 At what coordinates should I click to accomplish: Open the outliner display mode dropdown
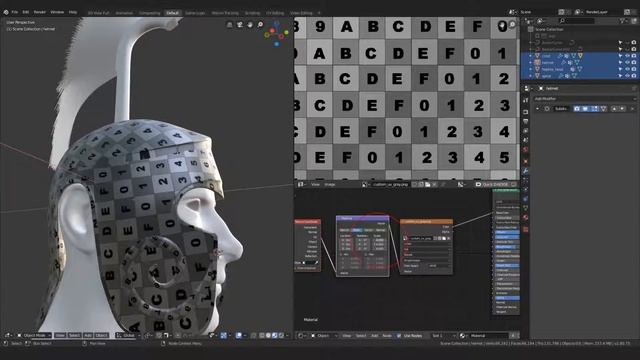click(x=529, y=20)
